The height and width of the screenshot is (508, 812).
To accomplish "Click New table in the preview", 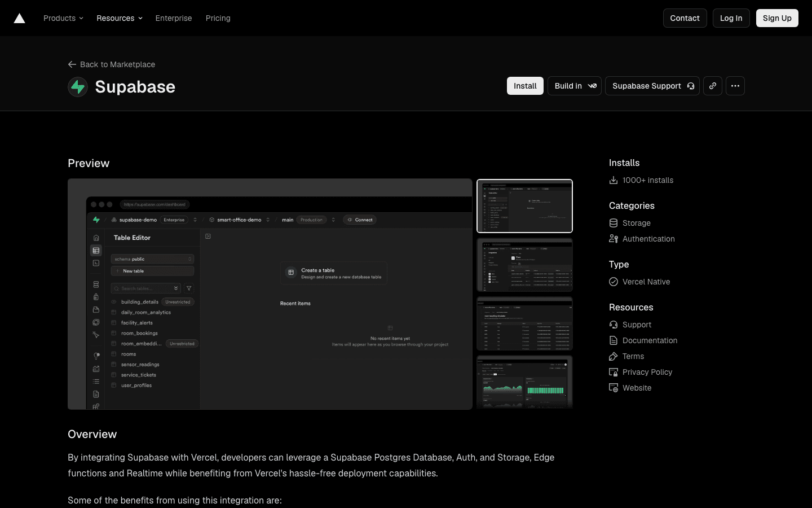I will 152,271.
